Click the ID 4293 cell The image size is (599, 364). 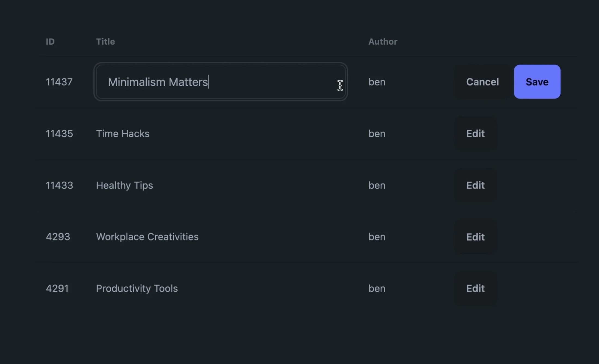pyautogui.click(x=58, y=237)
